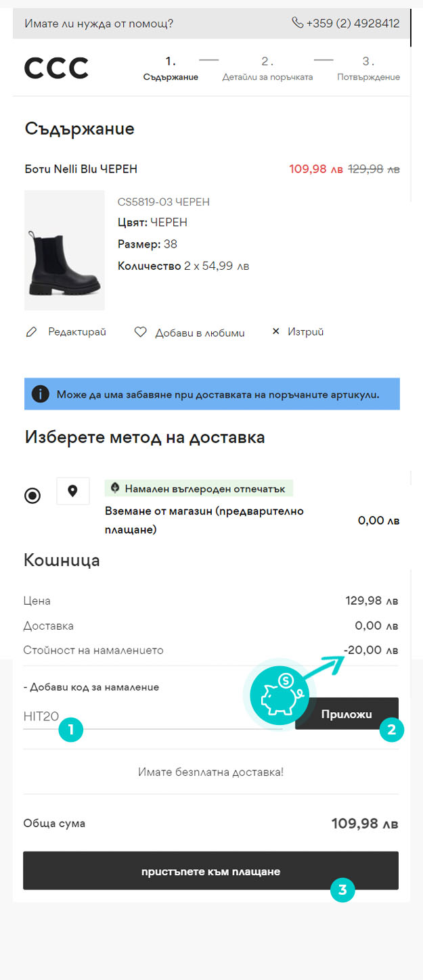Click the heart icon for Добави в любими
This screenshot has height=980, width=423.
coord(140,332)
